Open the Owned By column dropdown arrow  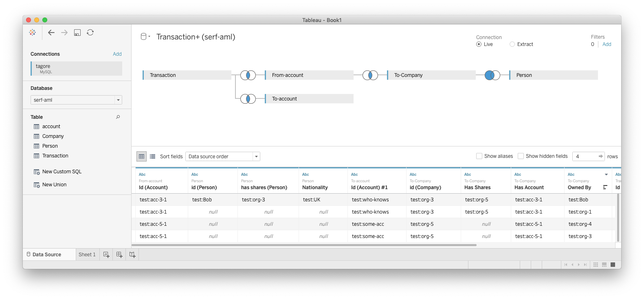[x=606, y=175]
